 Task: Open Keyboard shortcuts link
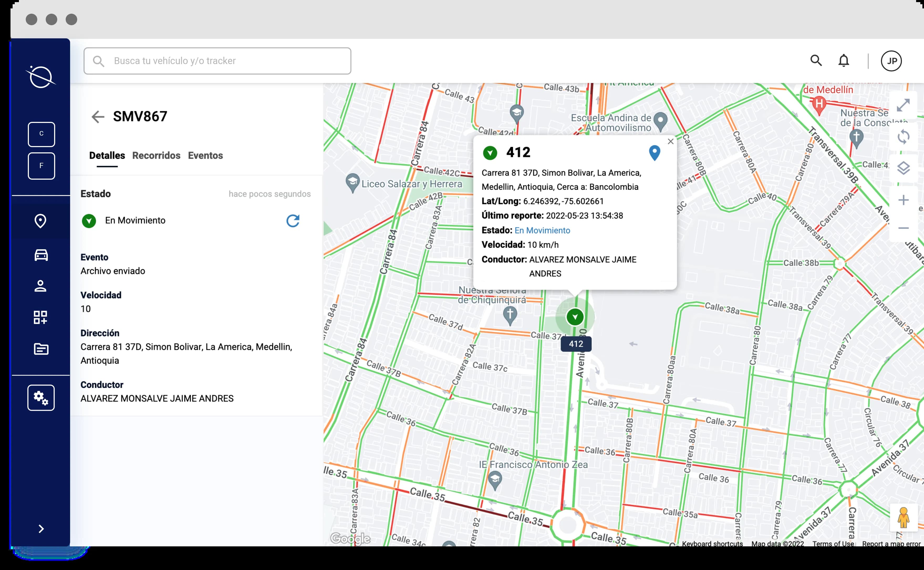tap(712, 543)
